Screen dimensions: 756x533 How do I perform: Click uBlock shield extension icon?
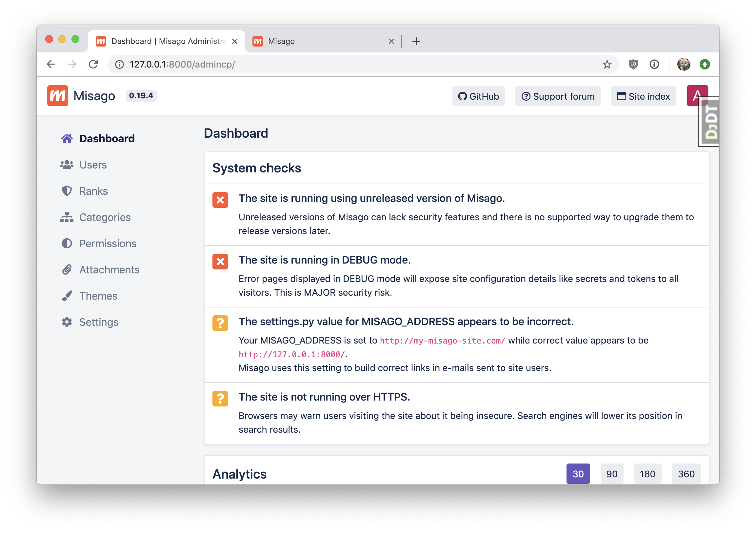tap(633, 64)
